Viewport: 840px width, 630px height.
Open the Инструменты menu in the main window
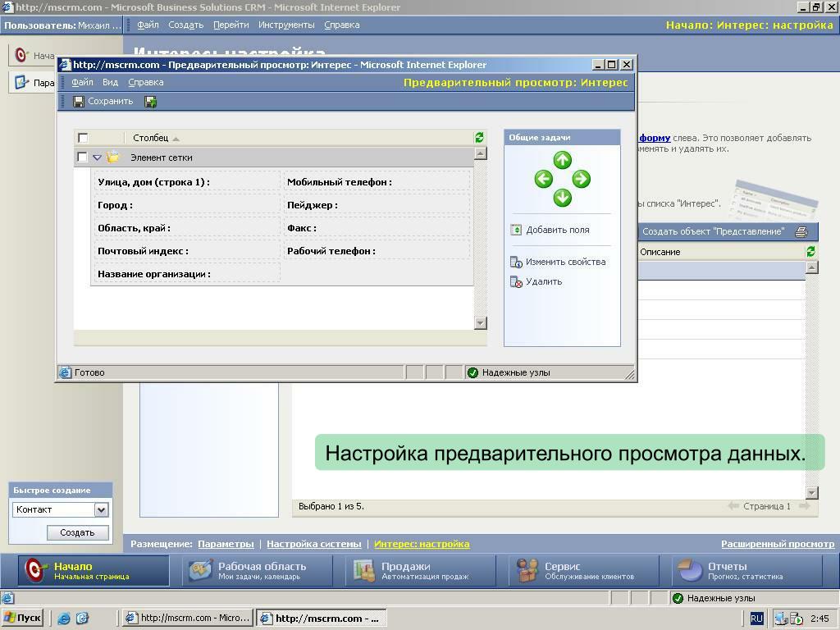(286, 25)
